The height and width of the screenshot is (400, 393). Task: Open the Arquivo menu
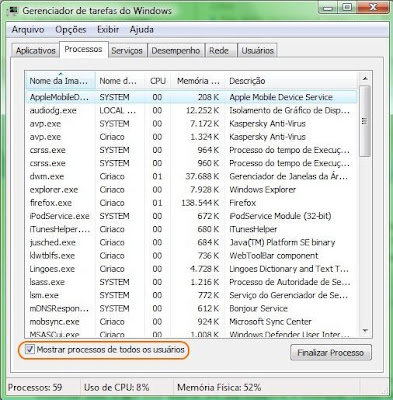click(x=28, y=30)
